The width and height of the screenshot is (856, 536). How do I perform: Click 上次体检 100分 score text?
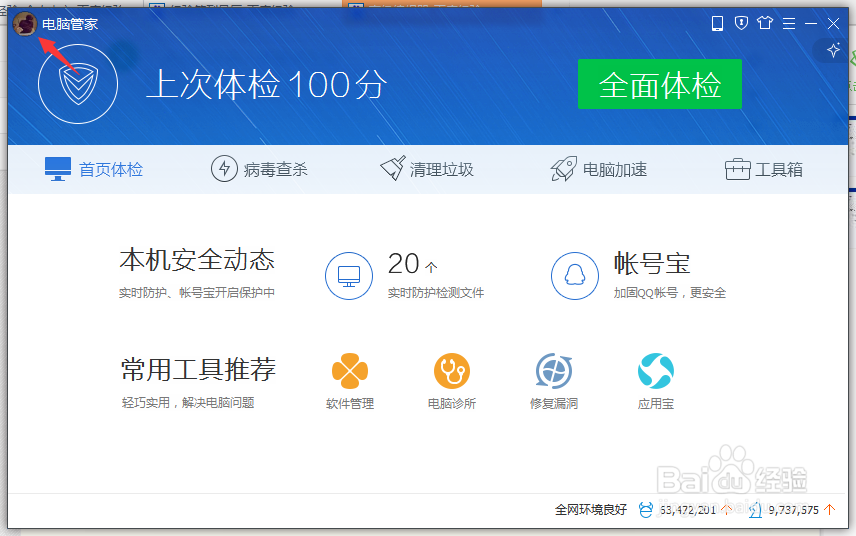click(x=267, y=85)
